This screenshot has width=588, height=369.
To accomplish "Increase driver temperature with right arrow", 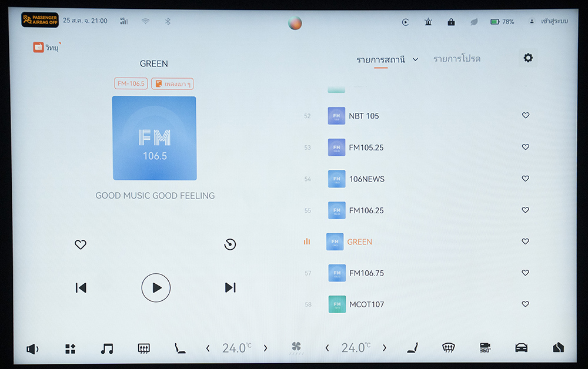I will [265, 348].
